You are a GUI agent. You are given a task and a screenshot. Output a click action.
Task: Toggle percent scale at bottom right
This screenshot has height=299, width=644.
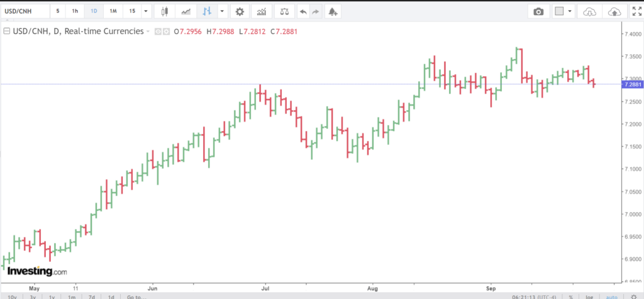click(570, 296)
